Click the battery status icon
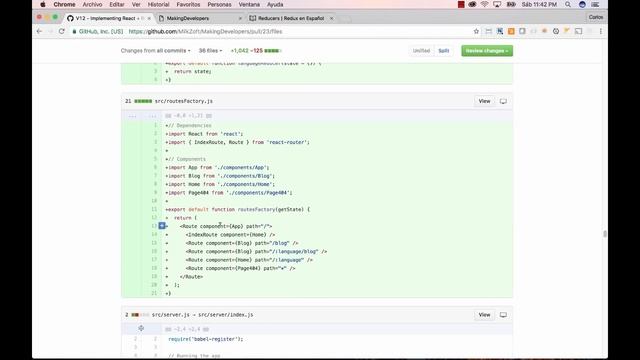Viewport: 640px width, 360px height. pyautogui.click(x=511, y=4)
